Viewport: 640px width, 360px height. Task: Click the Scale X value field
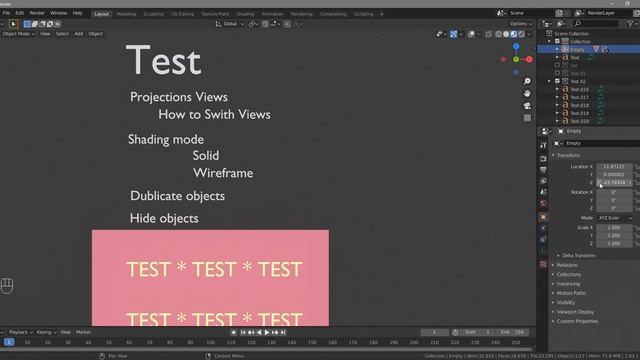[614, 228]
